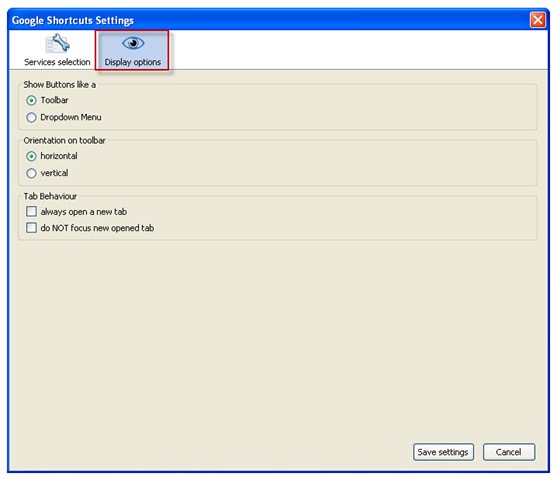Click the vertical label text
Screen dimensions: 557x480
click(x=54, y=173)
